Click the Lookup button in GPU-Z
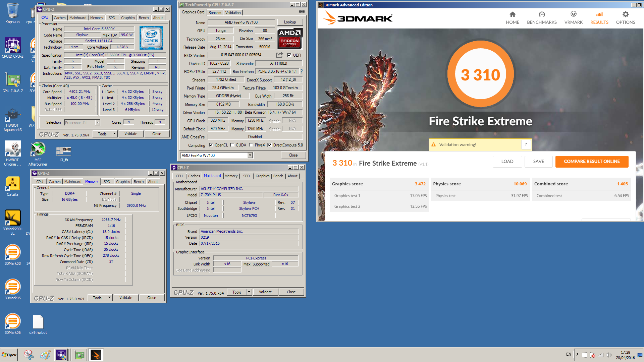Viewport: 644px width, 362px height. click(290, 22)
